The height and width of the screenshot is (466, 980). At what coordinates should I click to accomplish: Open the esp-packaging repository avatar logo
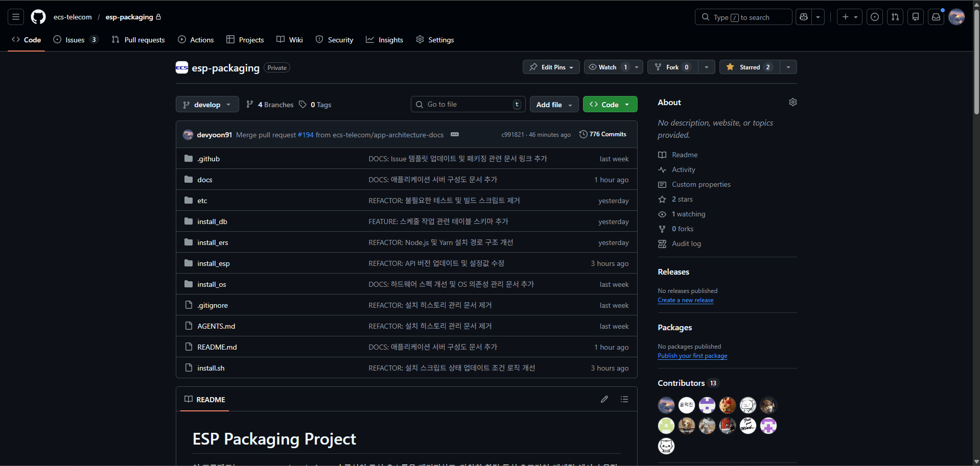pos(182,67)
